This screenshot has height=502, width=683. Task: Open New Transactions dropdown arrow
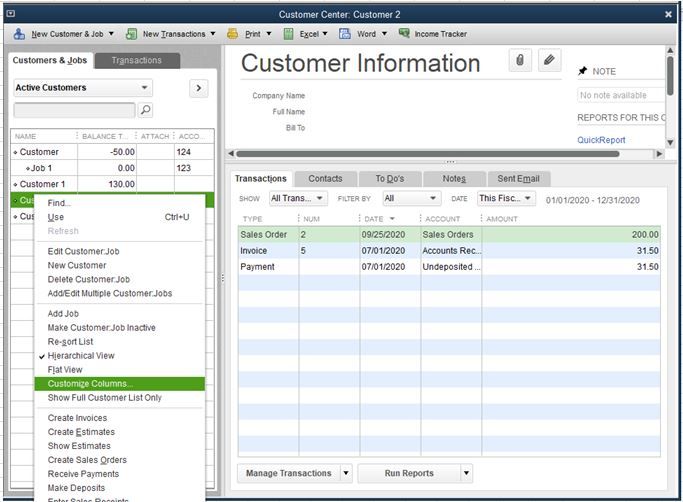[213, 34]
